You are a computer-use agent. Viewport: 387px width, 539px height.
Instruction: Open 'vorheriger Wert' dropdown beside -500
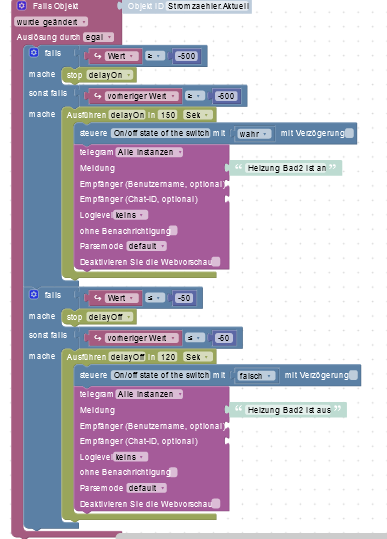click(x=142, y=96)
